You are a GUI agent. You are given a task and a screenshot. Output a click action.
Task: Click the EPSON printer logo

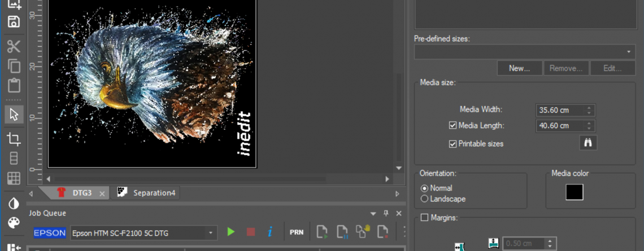click(49, 233)
